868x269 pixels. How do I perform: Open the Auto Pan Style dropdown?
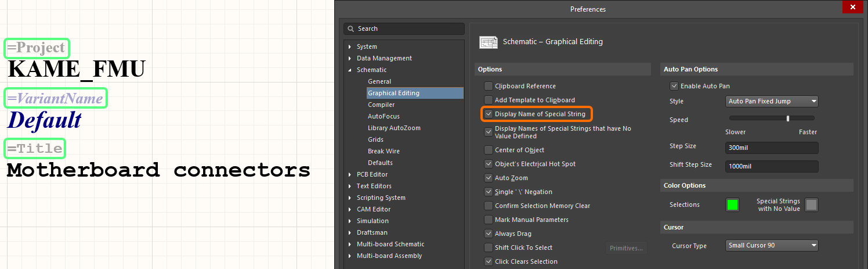pyautogui.click(x=772, y=101)
